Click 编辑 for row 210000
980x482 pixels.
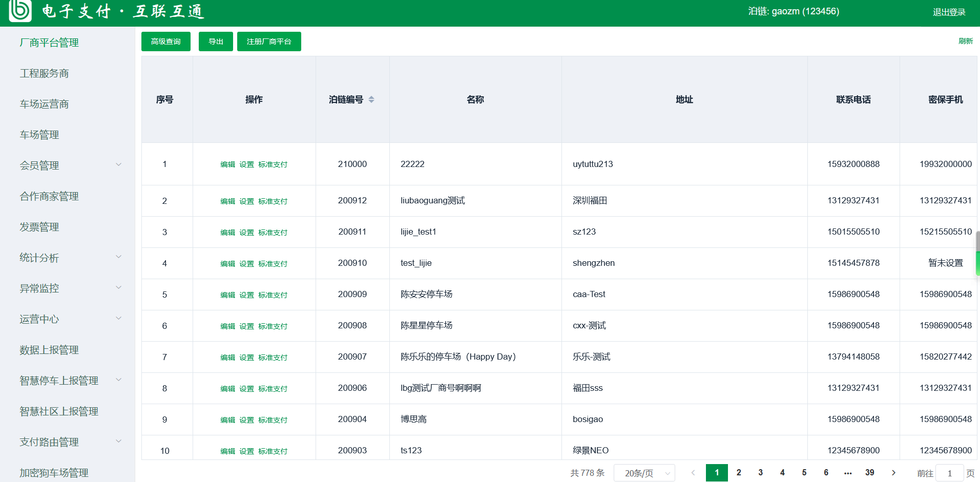[227, 164]
